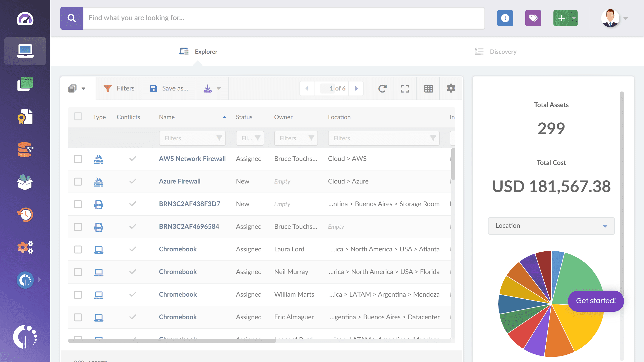Expand the green add-new dropdown arrow
This screenshot has height=362, width=644.
(574, 18)
